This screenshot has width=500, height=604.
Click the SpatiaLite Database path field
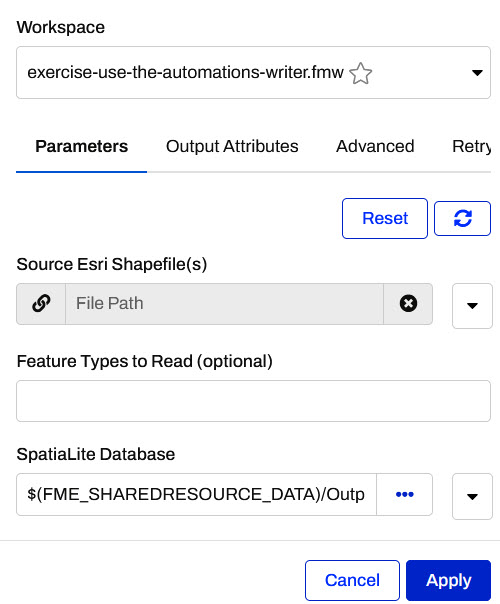[x=196, y=494]
